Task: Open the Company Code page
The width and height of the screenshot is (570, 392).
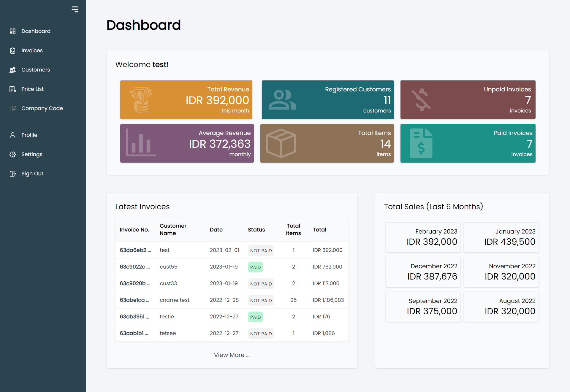Action: pos(42,108)
